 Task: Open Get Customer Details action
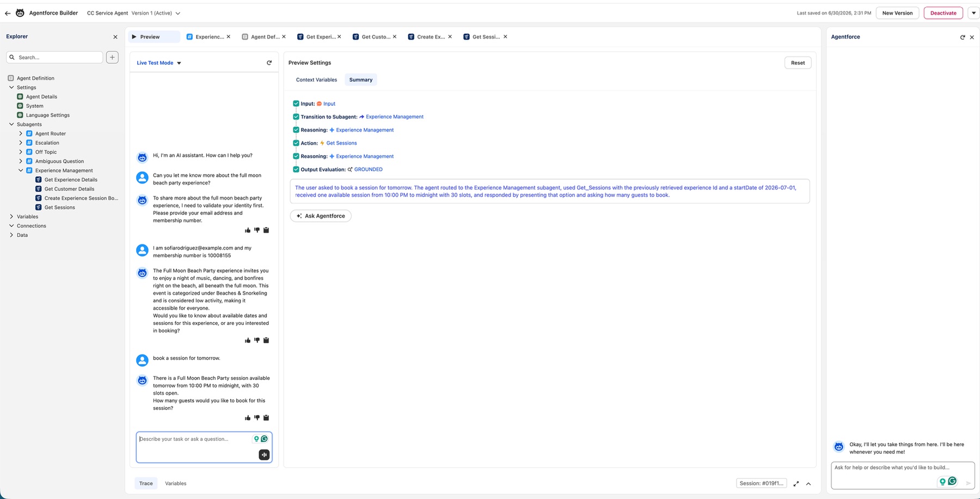[69, 189]
